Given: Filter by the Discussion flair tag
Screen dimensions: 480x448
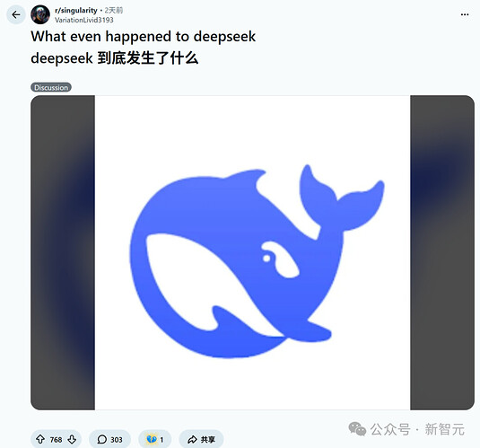Looking at the screenshot, I should (x=51, y=87).
